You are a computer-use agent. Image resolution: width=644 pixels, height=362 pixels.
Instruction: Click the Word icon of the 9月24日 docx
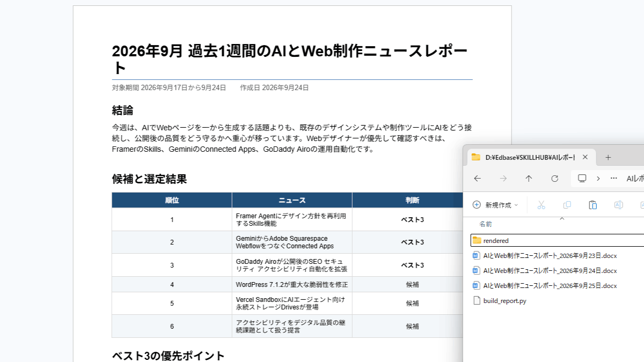coord(476,271)
